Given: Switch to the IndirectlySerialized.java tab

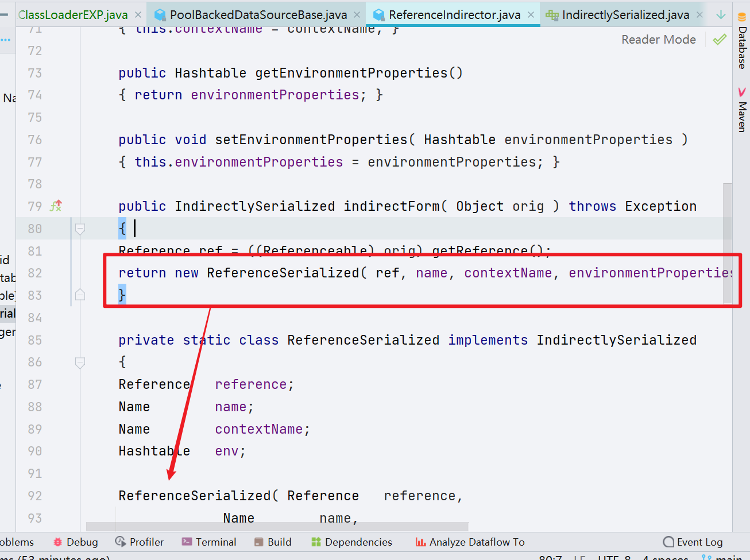Looking at the screenshot, I should (625, 15).
